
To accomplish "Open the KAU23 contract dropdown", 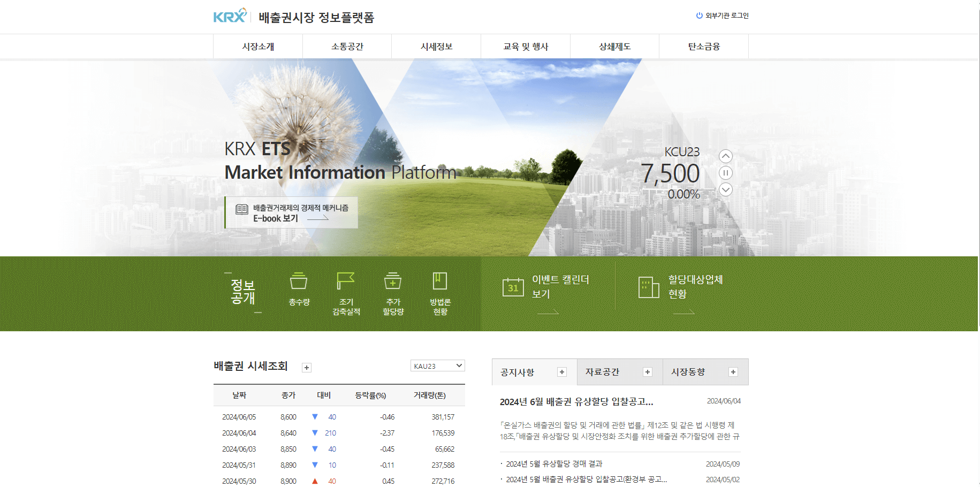I will point(437,366).
